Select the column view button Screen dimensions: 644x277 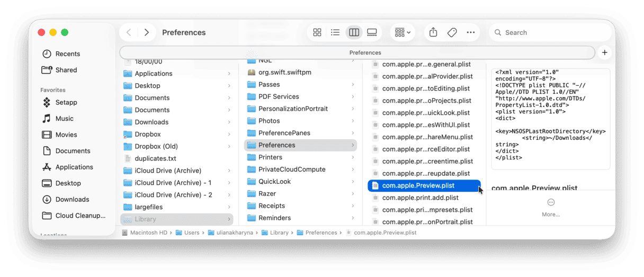[x=354, y=32]
